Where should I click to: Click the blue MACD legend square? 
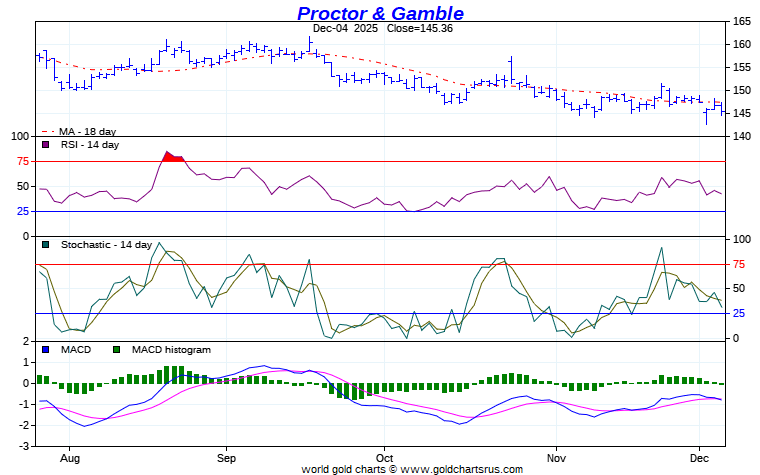46,349
